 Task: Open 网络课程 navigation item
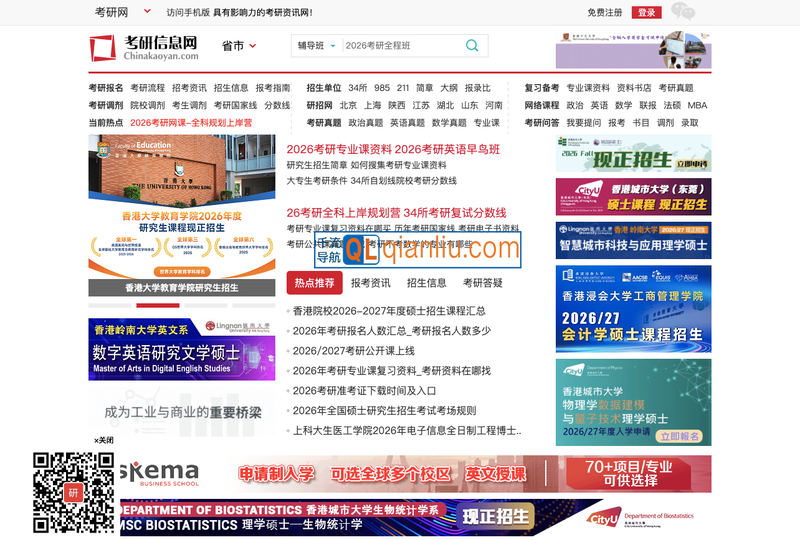[542, 105]
